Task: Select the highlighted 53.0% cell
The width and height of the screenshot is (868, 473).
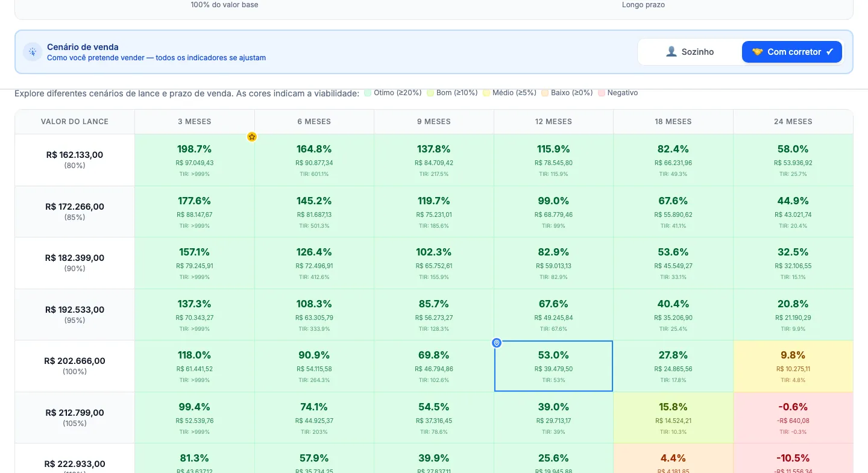Action: (x=553, y=366)
